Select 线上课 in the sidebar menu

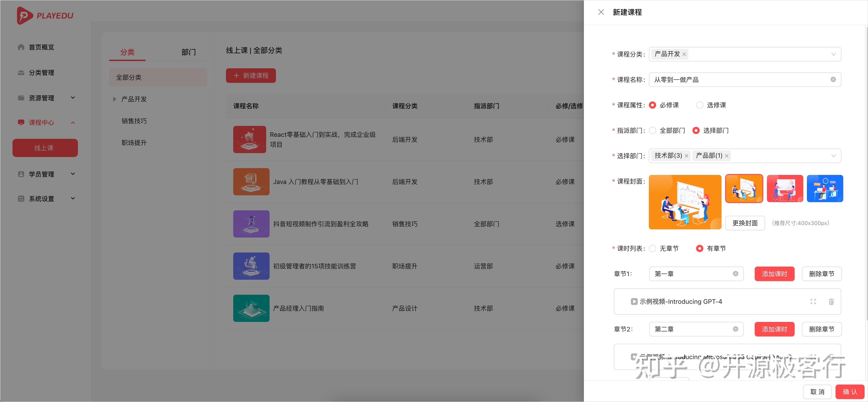tap(45, 147)
